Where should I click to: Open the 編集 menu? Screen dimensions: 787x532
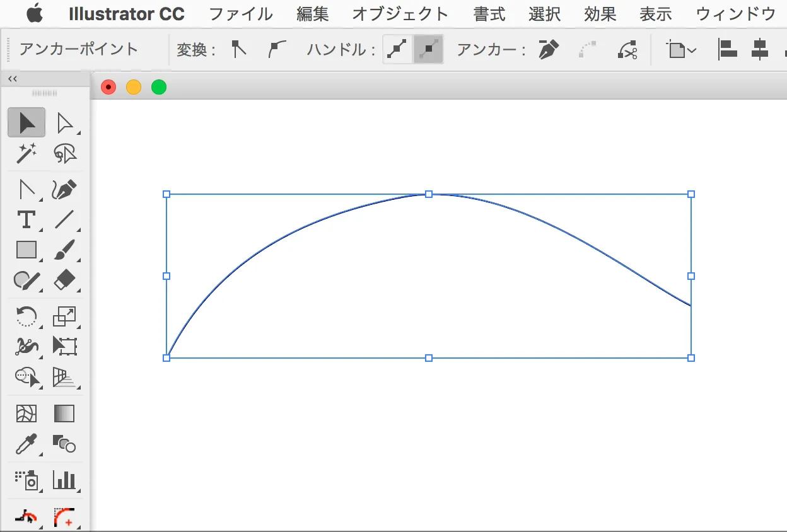(313, 14)
